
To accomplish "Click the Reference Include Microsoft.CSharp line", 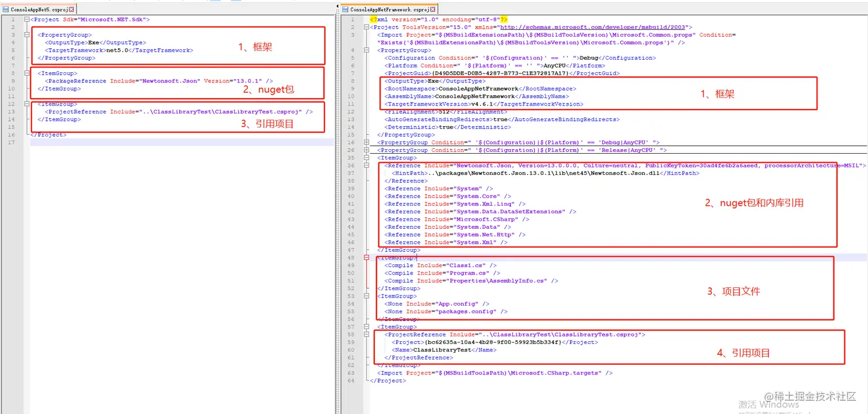I will 457,219.
